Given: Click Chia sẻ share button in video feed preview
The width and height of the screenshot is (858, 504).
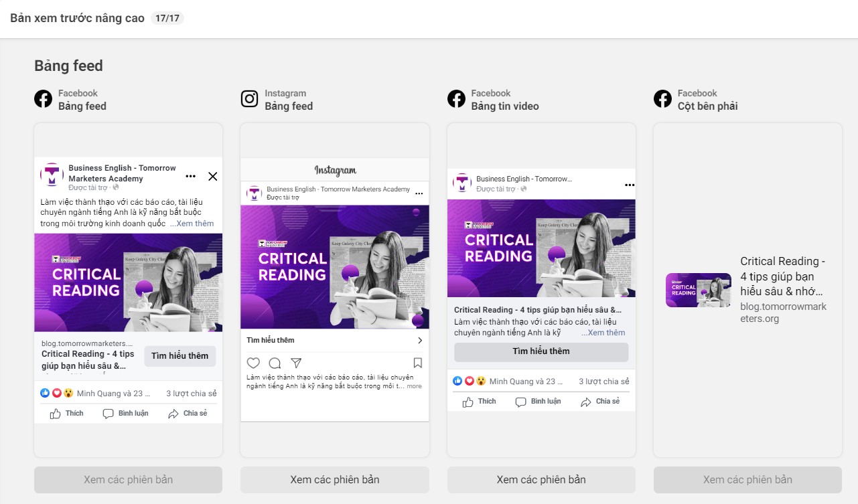Looking at the screenshot, I should click(600, 402).
